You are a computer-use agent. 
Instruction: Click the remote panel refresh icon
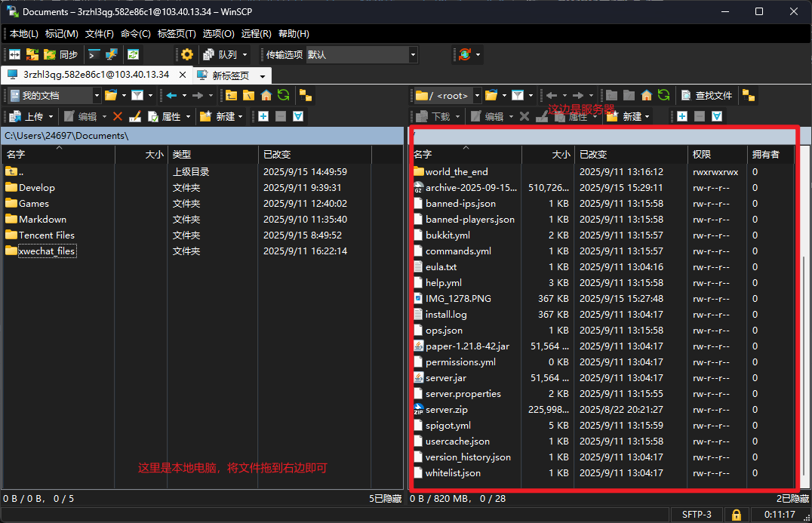coord(663,95)
